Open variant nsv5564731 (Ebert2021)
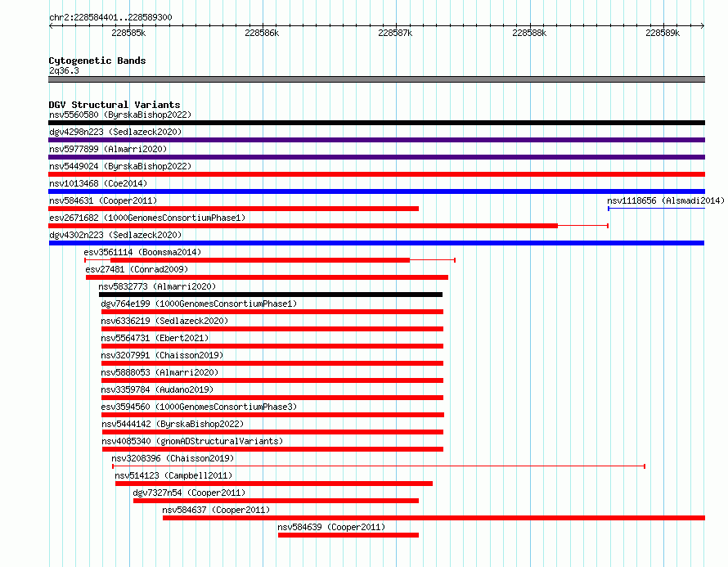 tap(155, 338)
